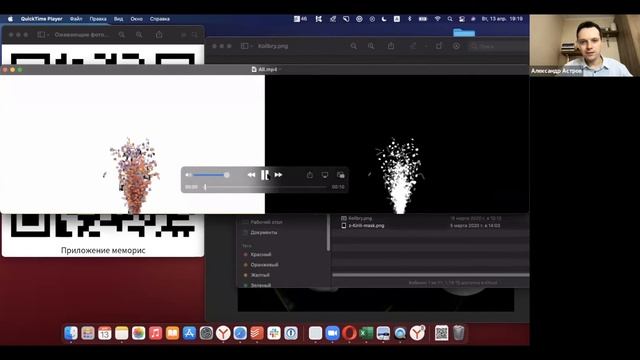Open Books from the Dock
The image size is (640, 360).
click(x=172, y=333)
